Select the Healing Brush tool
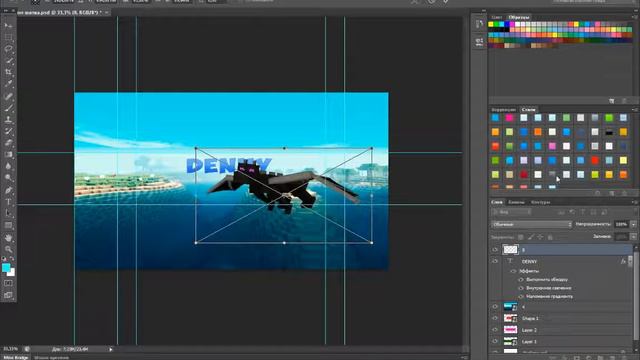640x360 pixels. click(8, 96)
